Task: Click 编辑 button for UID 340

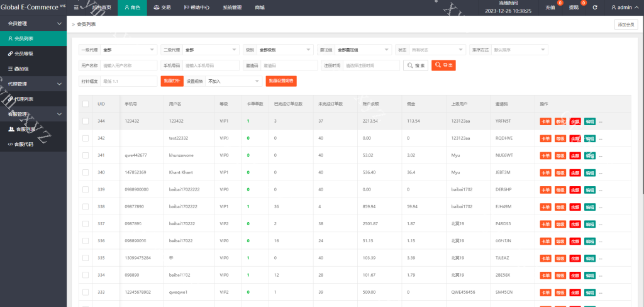Action: coord(590,172)
